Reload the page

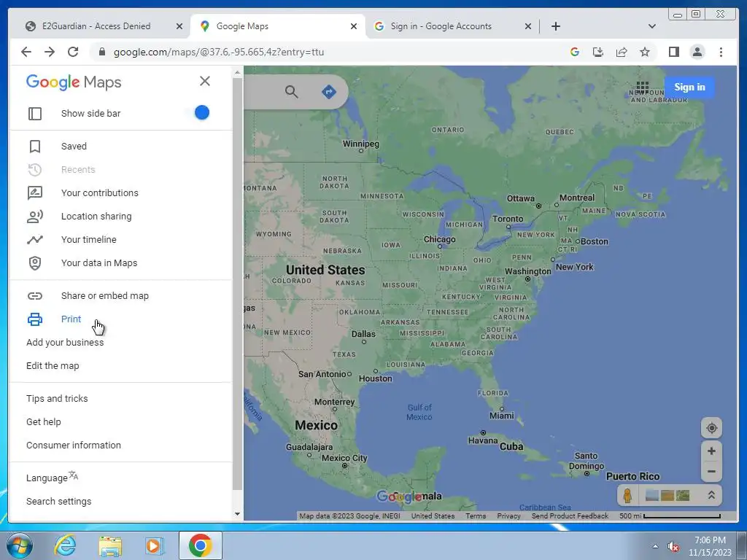point(73,52)
